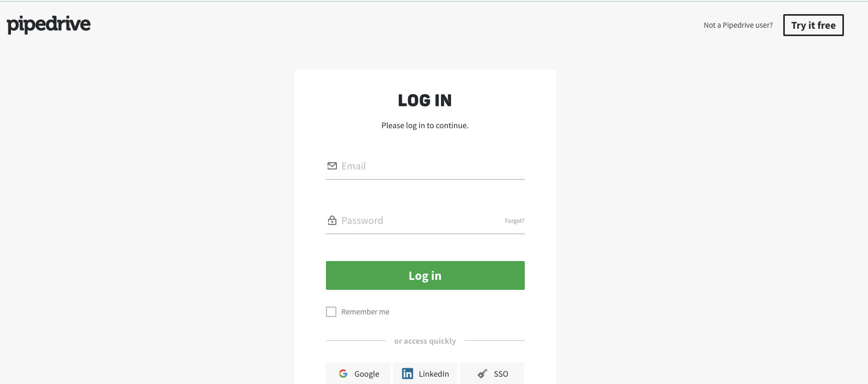Viewport: 868px width, 384px height.
Task: Click the Pipedrive logo
Action: [x=49, y=25]
